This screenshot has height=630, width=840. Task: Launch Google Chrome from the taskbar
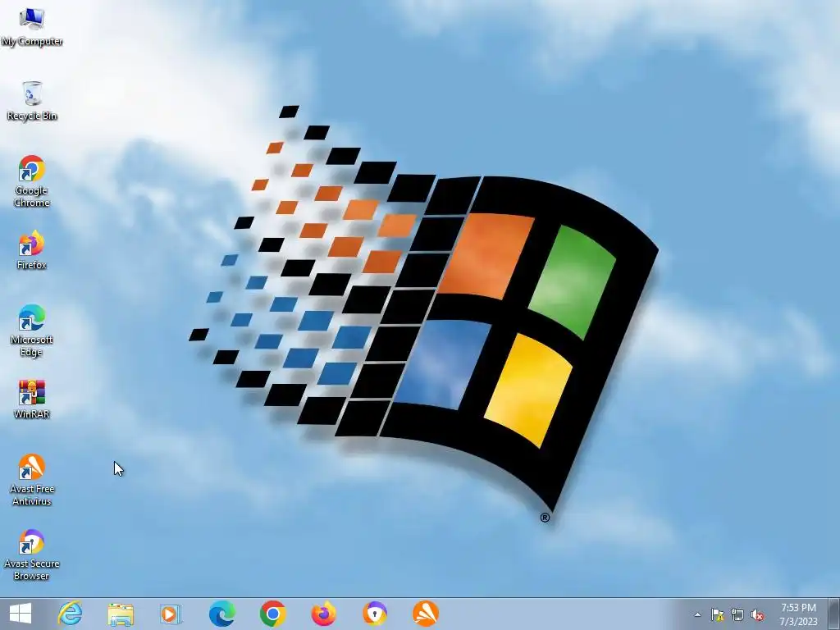pyautogui.click(x=272, y=614)
